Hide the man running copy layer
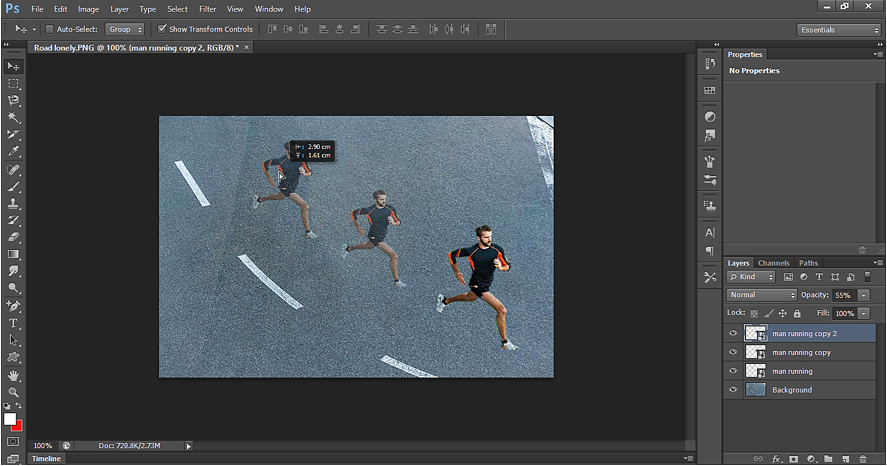This screenshot has width=887, height=466. (733, 352)
